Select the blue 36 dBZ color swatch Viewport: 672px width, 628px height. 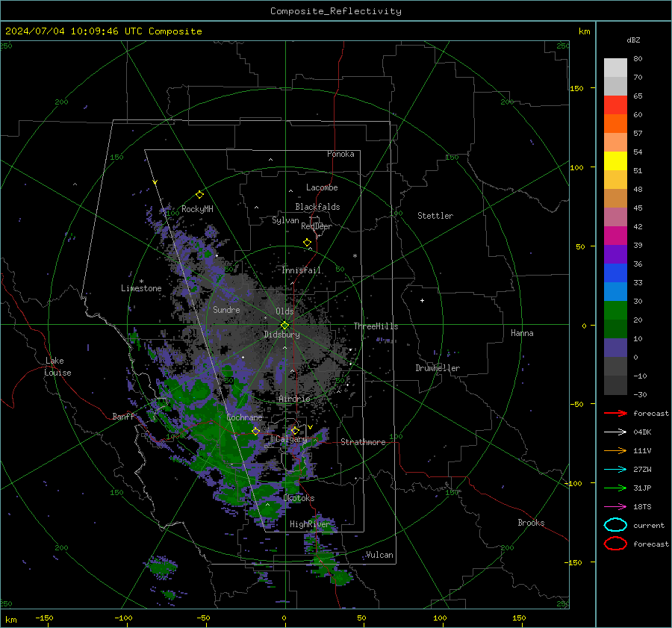click(615, 273)
